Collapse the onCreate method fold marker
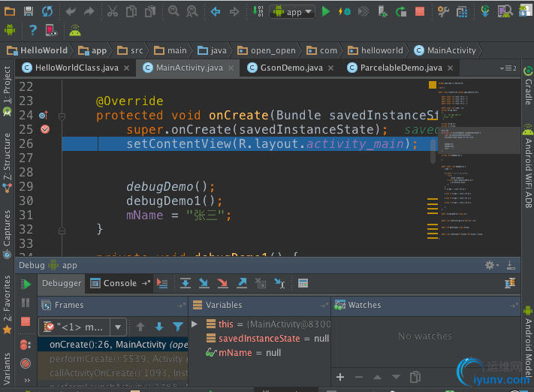Viewport: 534px width, 392px height. coord(62,117)
